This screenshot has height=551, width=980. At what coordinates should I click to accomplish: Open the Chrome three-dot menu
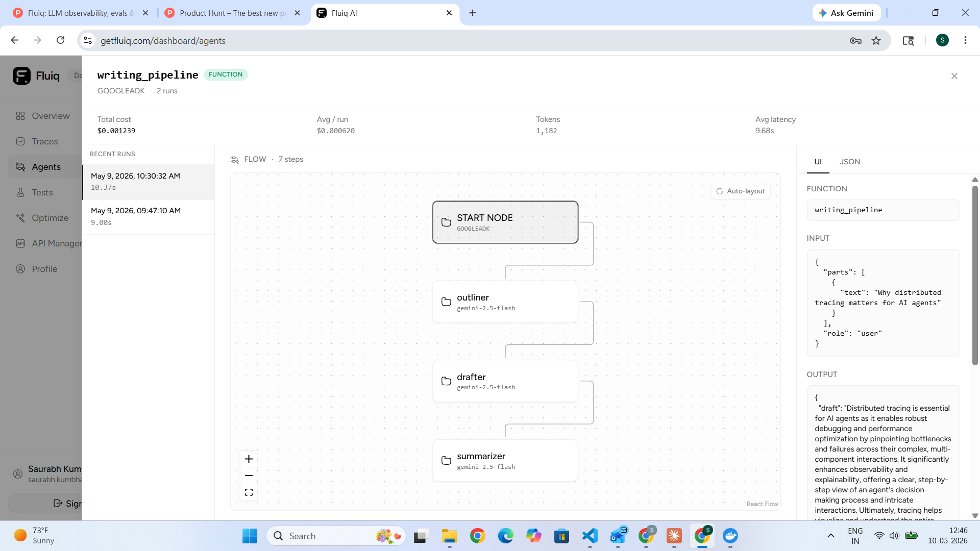coord(965,40)
